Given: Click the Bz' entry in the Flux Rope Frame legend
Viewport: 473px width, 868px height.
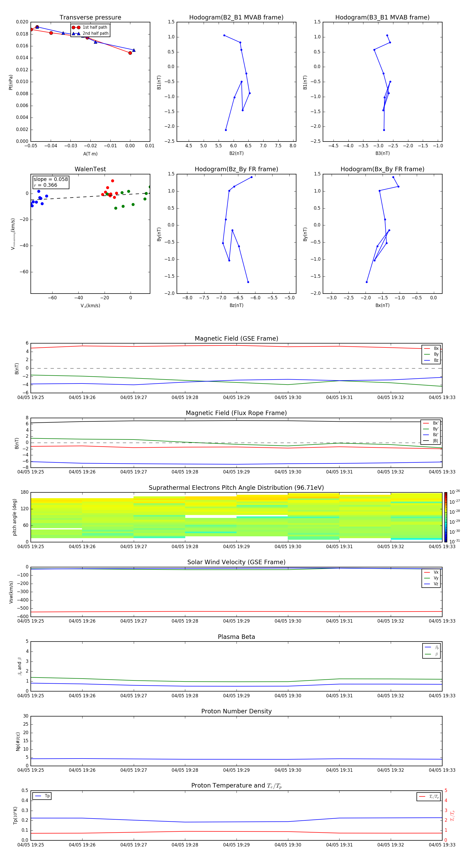Looking at the screenshot, I should 435,435.
